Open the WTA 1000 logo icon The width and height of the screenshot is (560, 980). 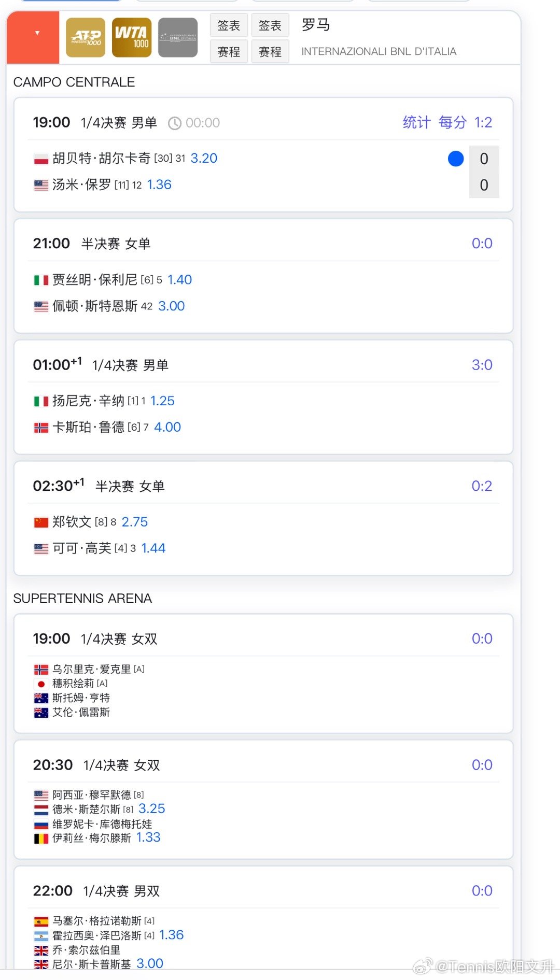pos(132,37)
